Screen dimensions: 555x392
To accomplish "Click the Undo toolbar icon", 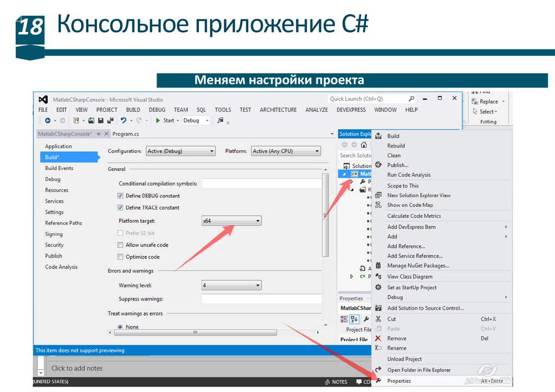I will (x=124, y=120).
